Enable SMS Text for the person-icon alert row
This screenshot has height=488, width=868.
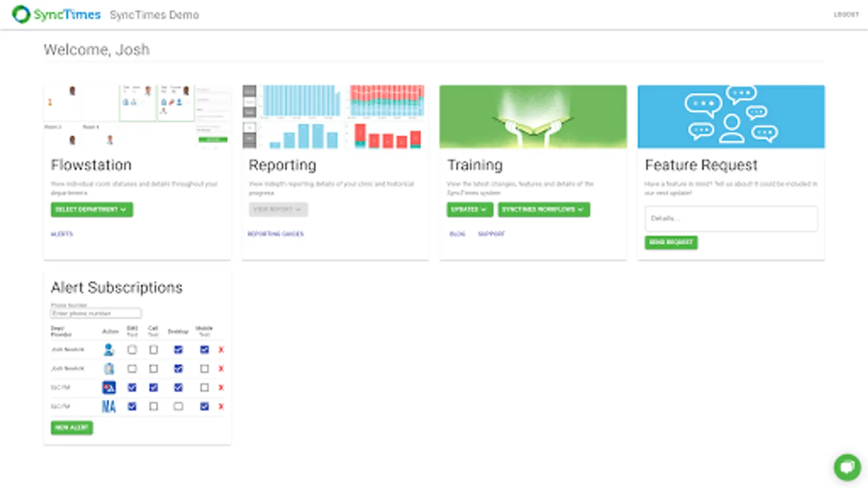[132, 350]
